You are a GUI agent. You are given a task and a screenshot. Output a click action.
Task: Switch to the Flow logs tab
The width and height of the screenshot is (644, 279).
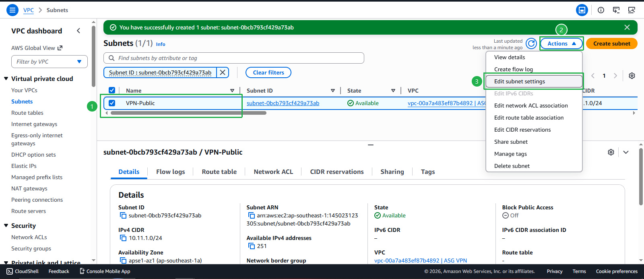coord(171,172)
